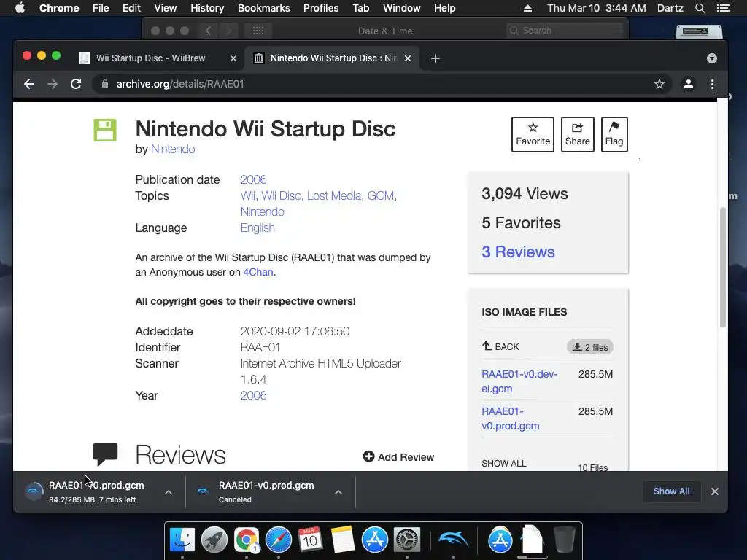Click the green floppy disk software icon
The width and height of the screenshot is (747, 560).
coord(105,130)
